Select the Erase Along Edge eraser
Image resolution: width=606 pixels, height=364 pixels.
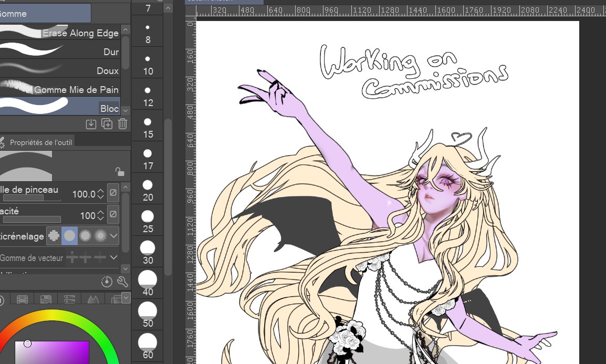(x=60, y=33)
